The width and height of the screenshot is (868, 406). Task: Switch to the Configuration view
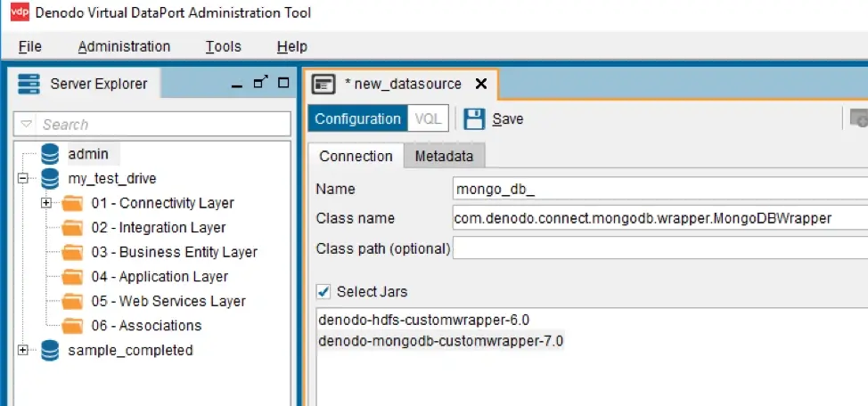tap(357, 119)
